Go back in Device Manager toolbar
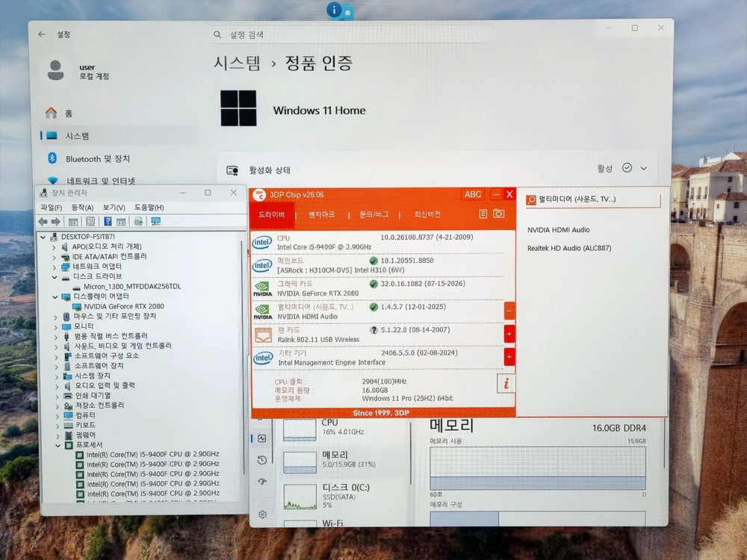Image resolution: width=747 pixels, height=560 pixels. click(43, 222)
